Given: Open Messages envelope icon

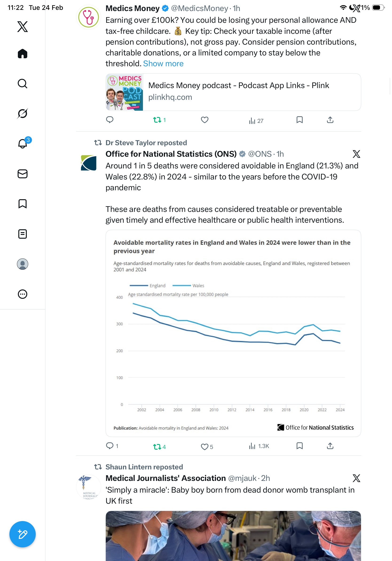Looking at the screenshot, I should pyautogui.click(x=23, y=174).
